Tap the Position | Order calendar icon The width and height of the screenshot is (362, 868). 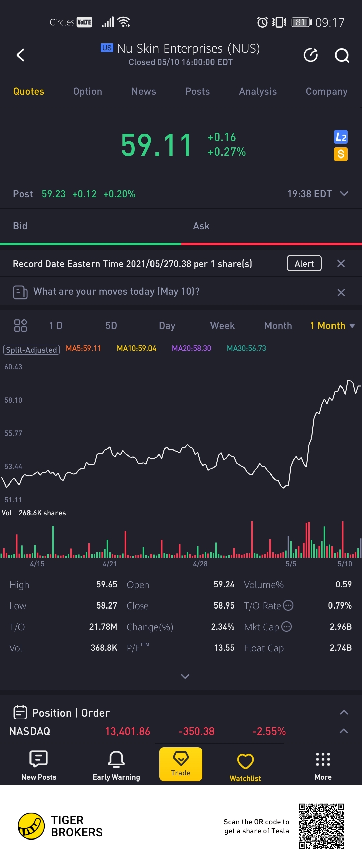tap(20, 712)
